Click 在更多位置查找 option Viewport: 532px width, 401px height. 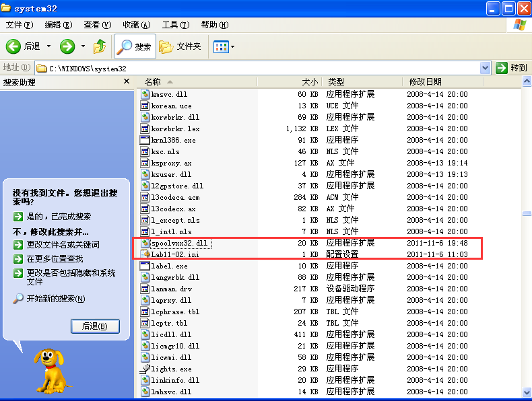click(48, 259)
